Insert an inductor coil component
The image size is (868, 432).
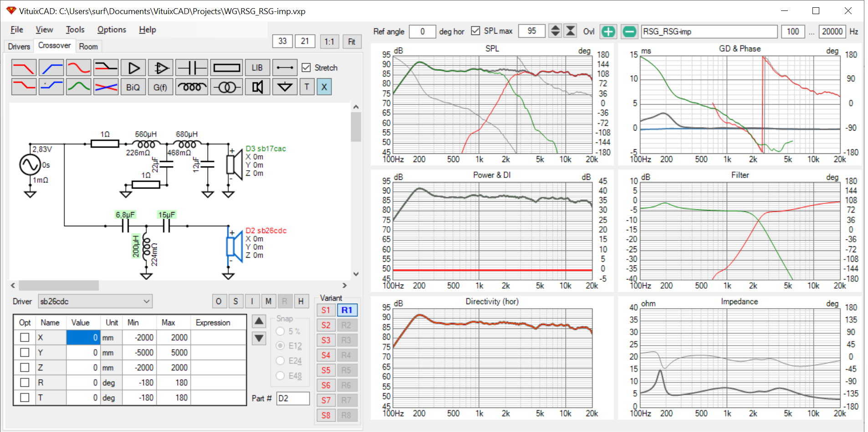tap(192, 87)
